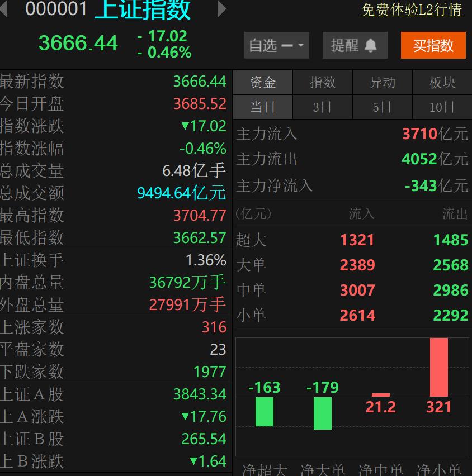
Task: Go to previous index with left arrow
Action: pyautogui.click(x=3, y=9)
